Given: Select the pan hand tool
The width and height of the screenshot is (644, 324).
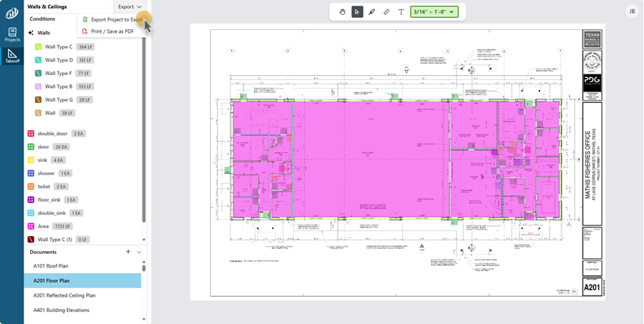Looking at the screenshot, I should click(x=343, y=12).
